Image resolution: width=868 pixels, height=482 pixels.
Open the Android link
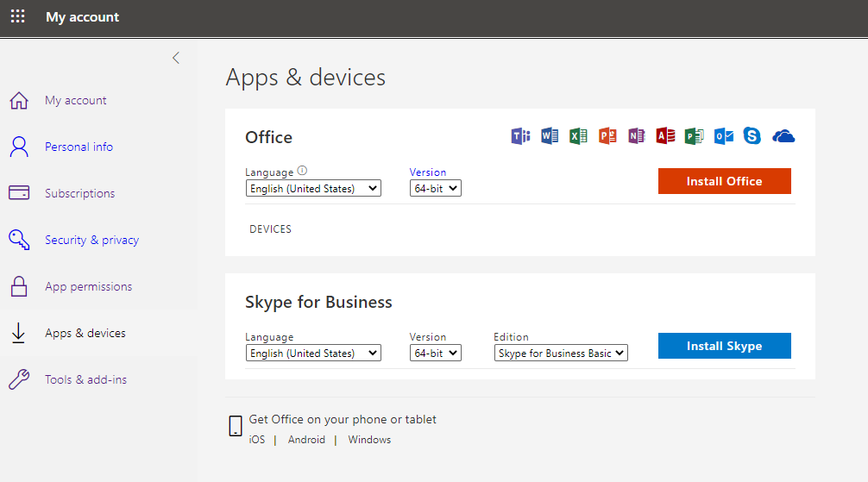pyautogui.click(x=306, y=440)
